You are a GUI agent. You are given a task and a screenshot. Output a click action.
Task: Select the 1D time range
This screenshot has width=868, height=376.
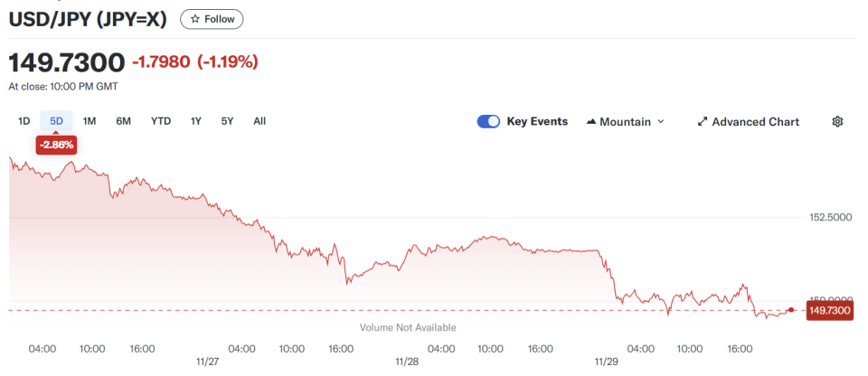tap(24, 121)
